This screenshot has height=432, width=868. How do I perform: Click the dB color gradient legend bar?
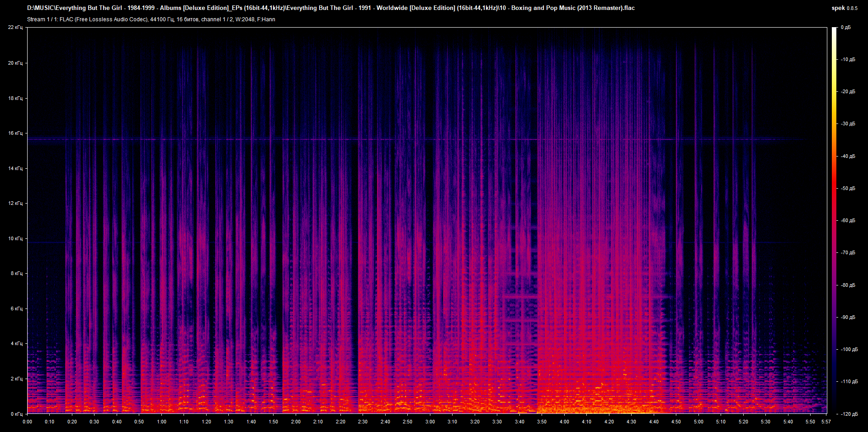[834, 220]
